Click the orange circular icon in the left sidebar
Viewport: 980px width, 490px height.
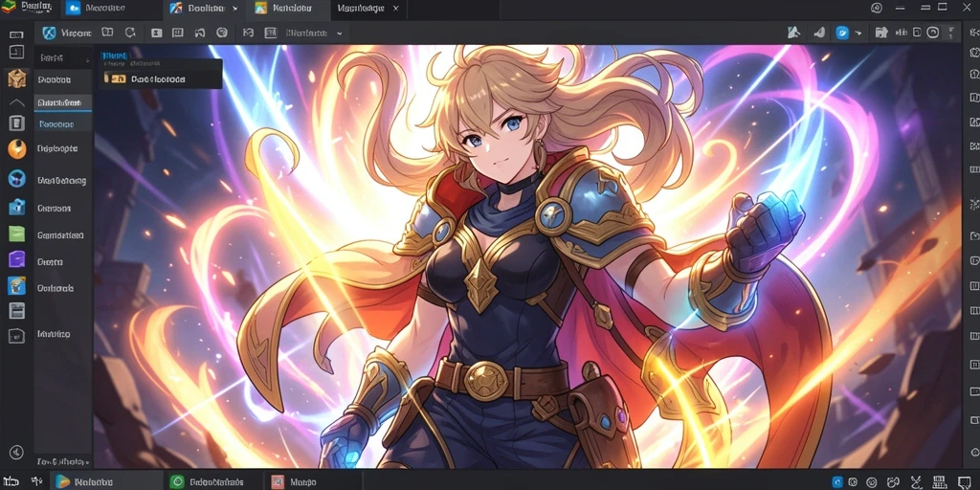coord(17,148)
